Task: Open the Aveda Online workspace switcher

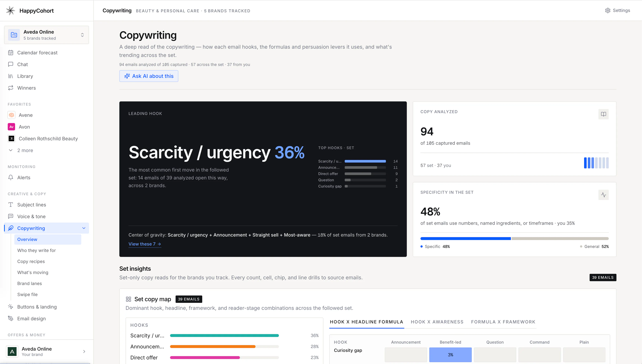Action: (x=47, y=35)
